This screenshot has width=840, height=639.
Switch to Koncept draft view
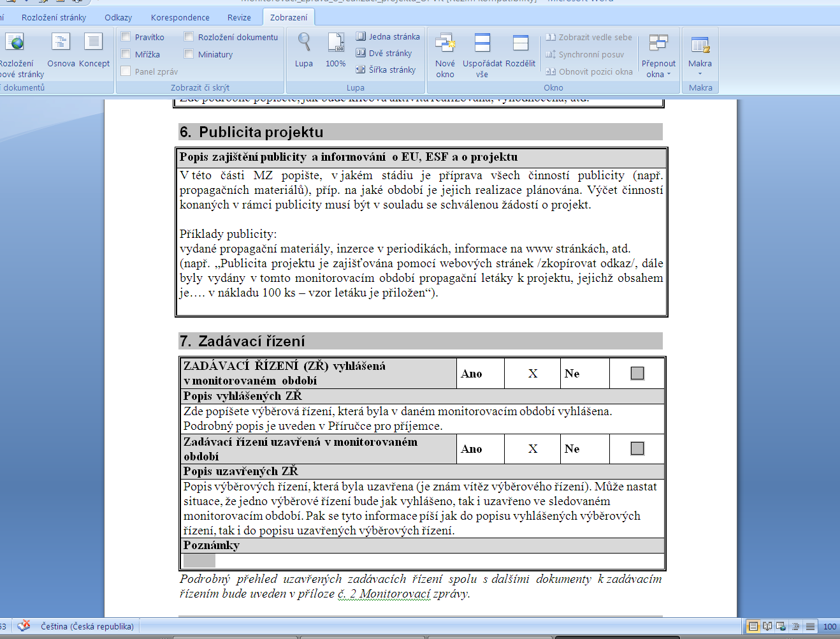pos(94,51)
